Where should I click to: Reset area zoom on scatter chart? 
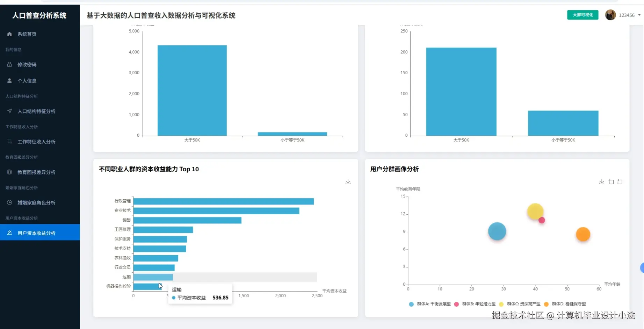pos(620,182)
